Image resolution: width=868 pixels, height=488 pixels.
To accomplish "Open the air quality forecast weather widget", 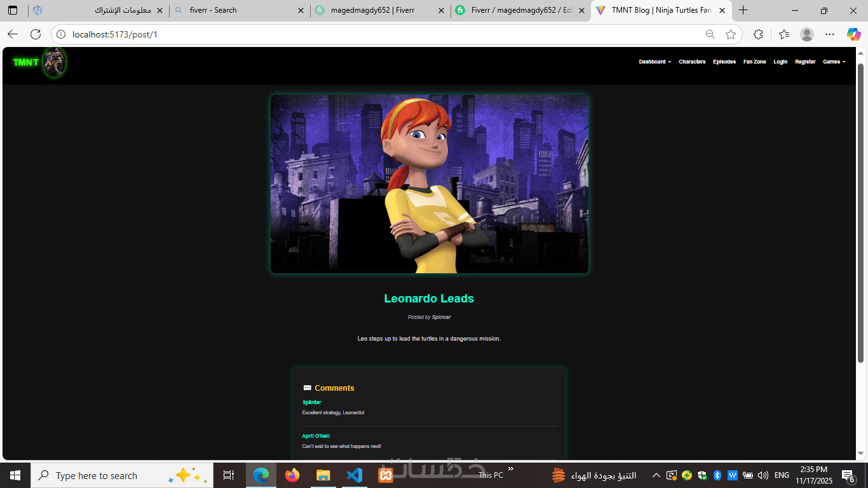I will [594, 475].
